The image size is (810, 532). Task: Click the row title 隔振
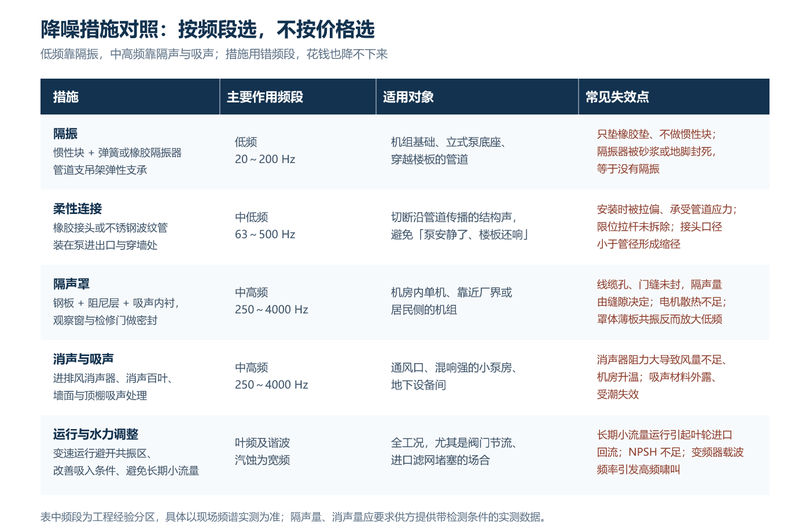click(x=65, y=134)
